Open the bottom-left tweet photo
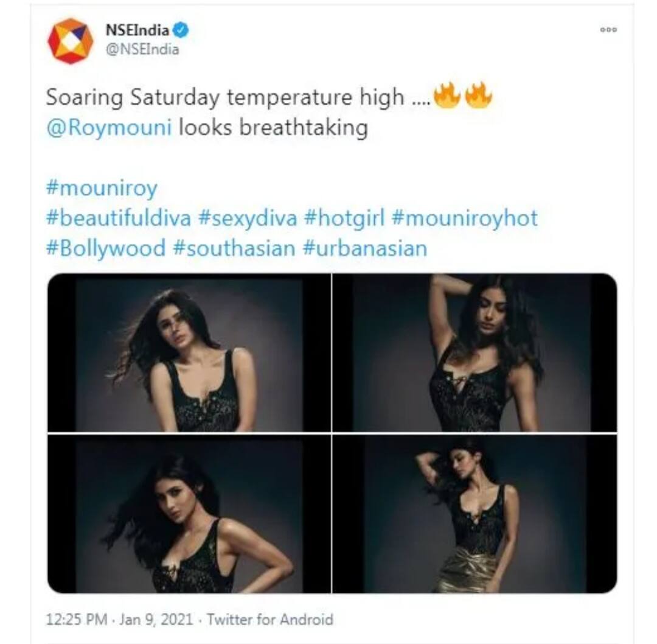Screen dimensions: 657x644 coord(189,514)
